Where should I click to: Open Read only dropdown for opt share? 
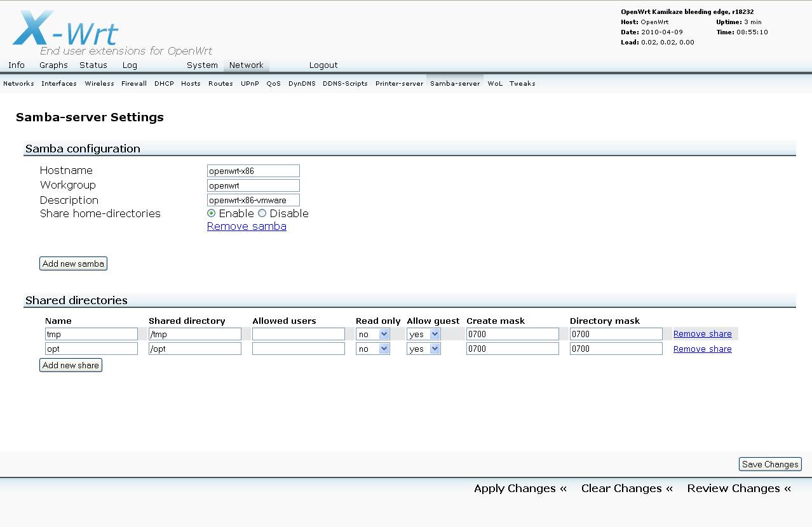click(x=373, y=349)
